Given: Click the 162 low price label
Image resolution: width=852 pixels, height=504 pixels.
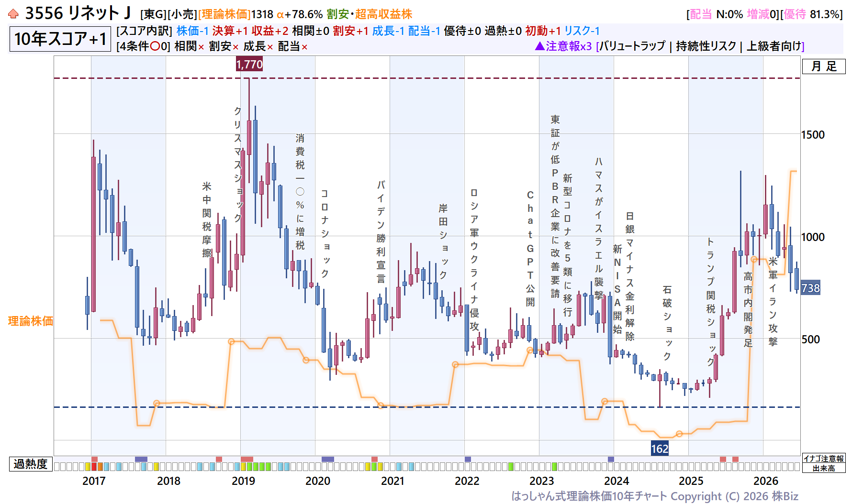Looking at the screenshot, I should coord(660,449).
